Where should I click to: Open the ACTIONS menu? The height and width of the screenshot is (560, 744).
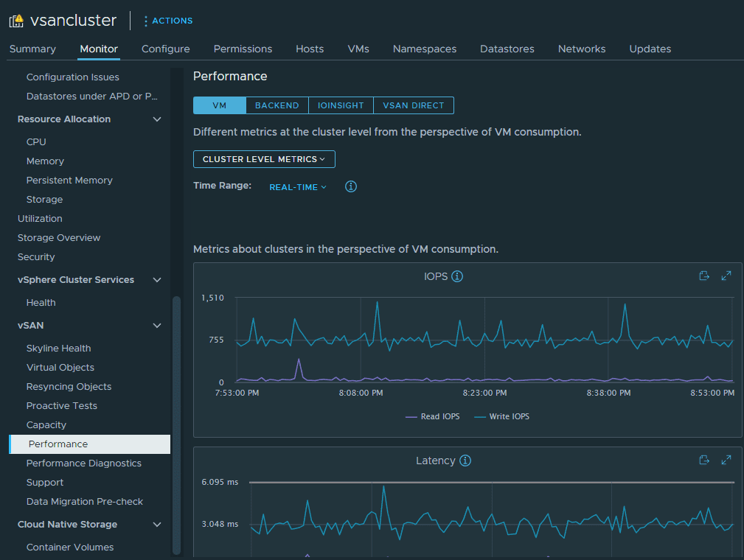pos(168,21)
